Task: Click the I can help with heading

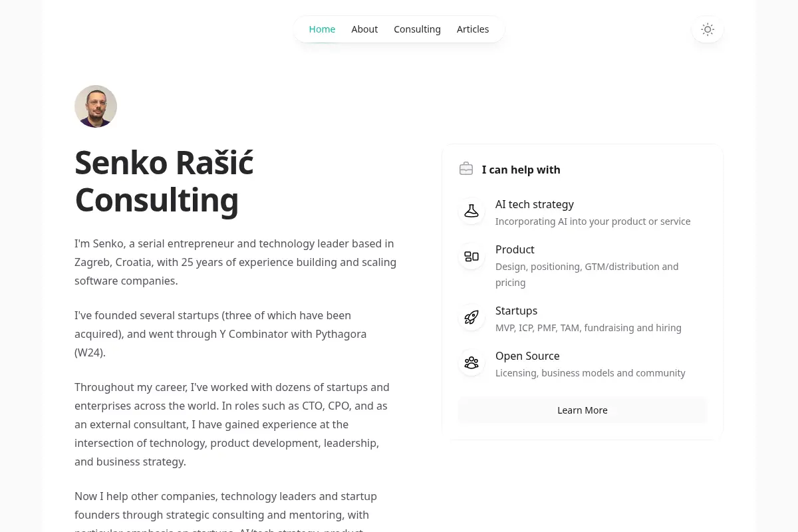Action: (521, 170)
